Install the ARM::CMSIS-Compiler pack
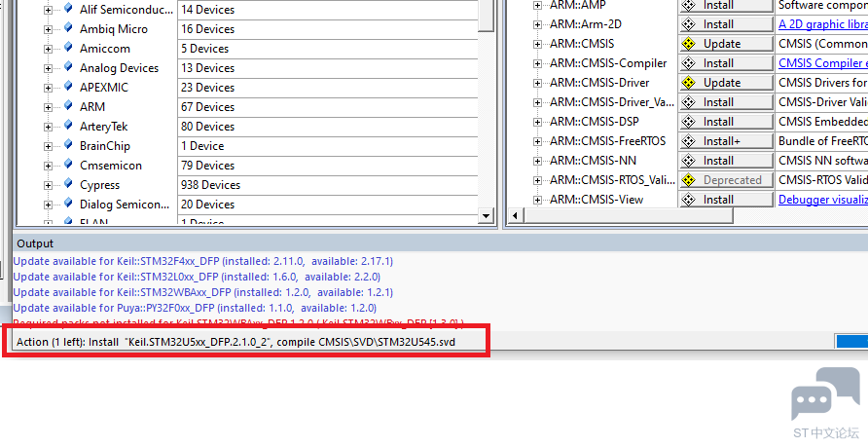868x448 pixels. pos(726,63)
